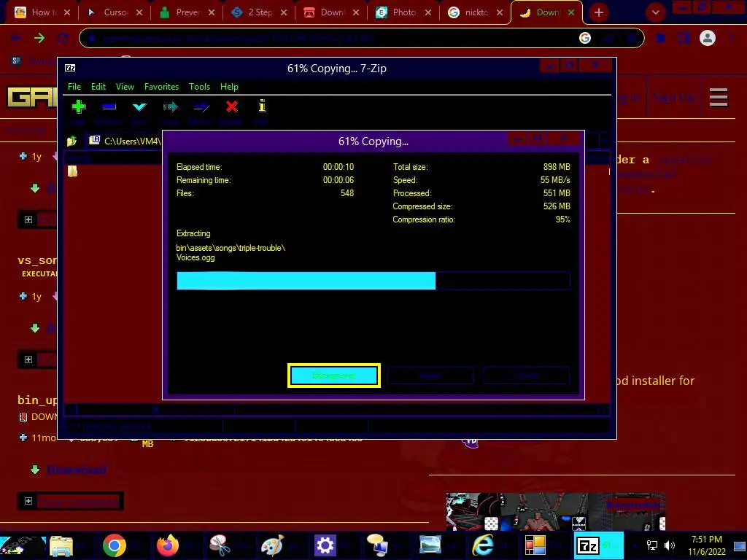Click the Cancel button in the copying dialog
This screenshot has height=560, width=747.
click(526, 376)
